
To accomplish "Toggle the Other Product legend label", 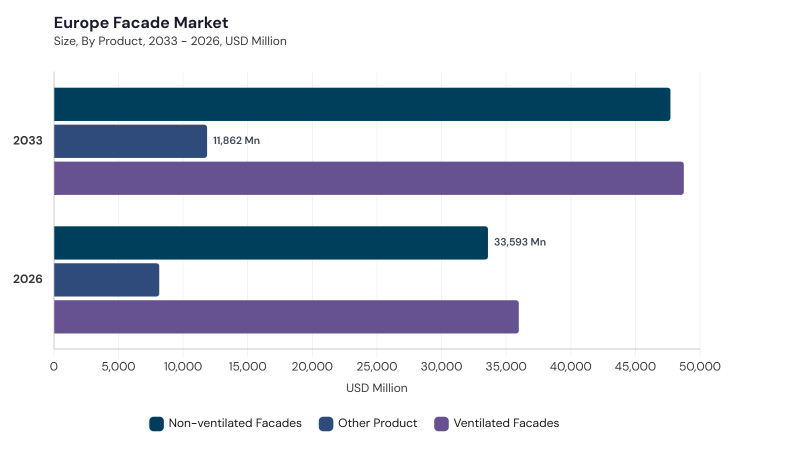I will coord(378,423).
